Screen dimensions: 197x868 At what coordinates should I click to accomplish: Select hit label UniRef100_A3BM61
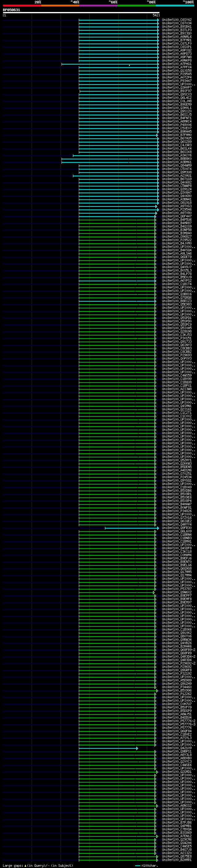pyautogui.click(x=176, y=162)
